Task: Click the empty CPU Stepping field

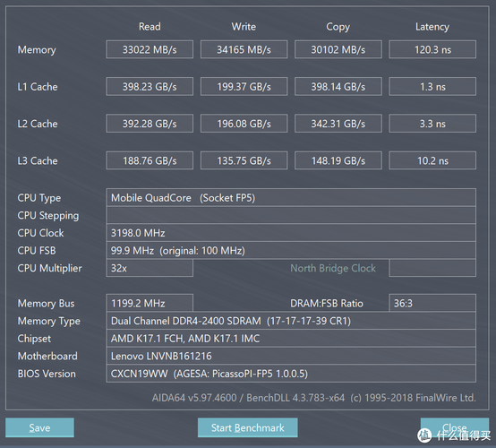Action: click(291, 215)
